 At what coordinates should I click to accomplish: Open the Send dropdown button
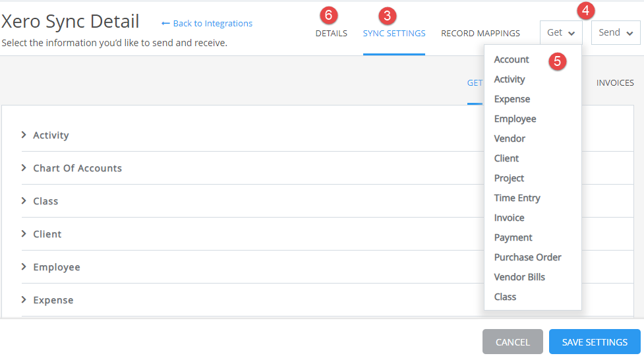pyautogui.click(x=616, y=32)
